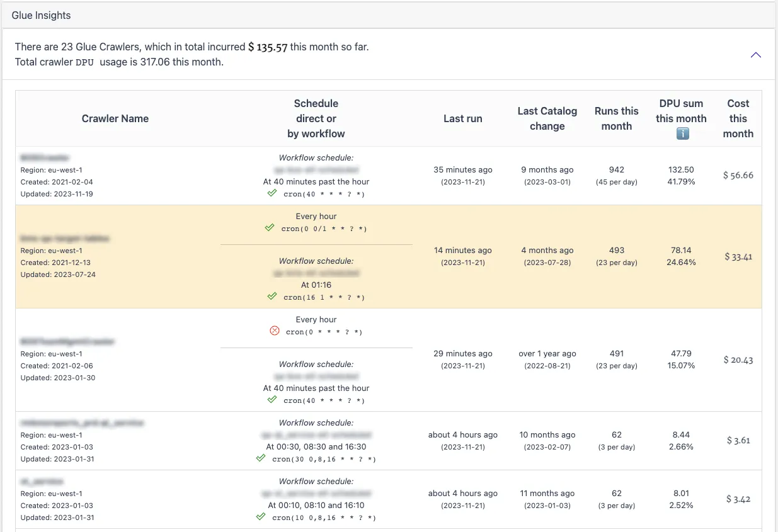778x532 pixels.
Task: Click 'Updated: 2023-07-24' crawler detail
Action: tap(58, 274)
